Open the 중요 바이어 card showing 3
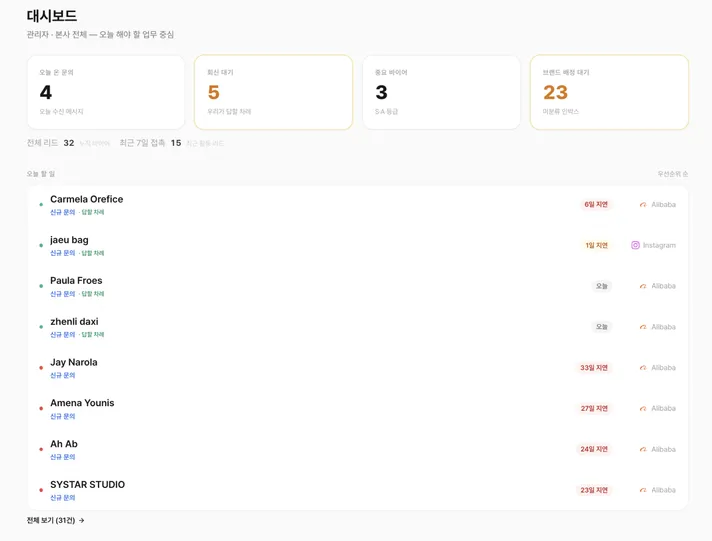Viewport: 712px width, 541px height. tap(441, 92)
